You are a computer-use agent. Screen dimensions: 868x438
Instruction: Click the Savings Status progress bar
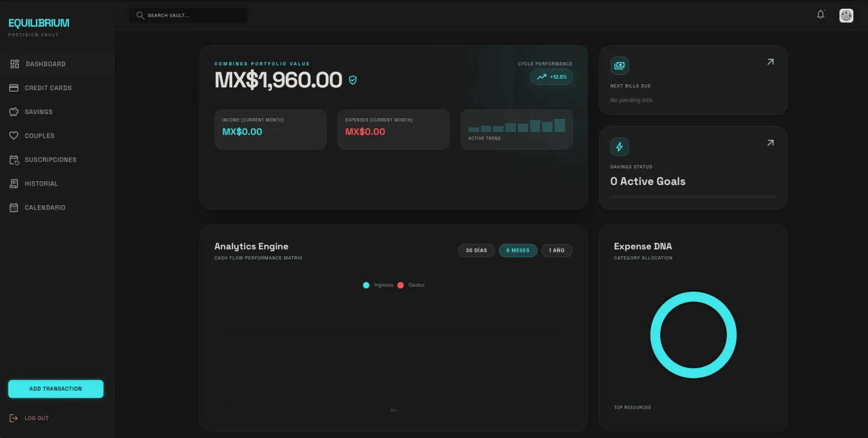[x=693, y=196]
